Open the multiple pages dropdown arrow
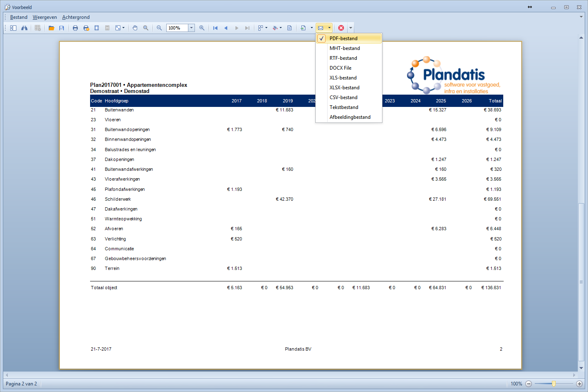588x392 pixels. click(x=267, y=28)
